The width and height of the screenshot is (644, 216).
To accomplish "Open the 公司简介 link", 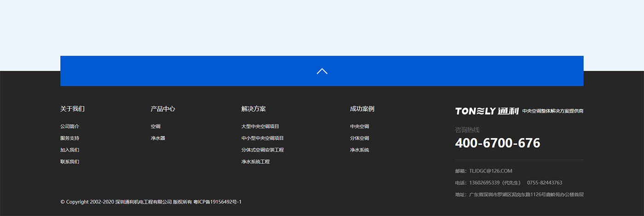I will coord(69,126).
